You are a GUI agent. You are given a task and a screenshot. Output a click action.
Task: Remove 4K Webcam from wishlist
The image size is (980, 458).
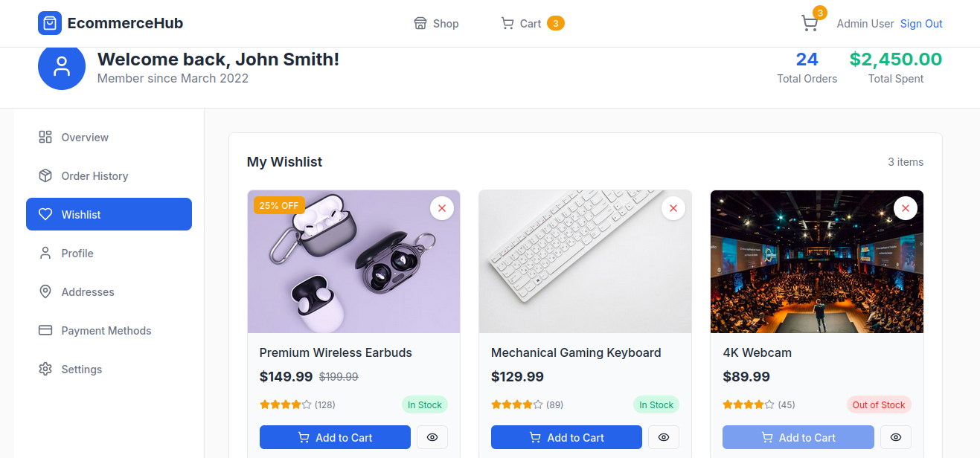coord(905,208)
